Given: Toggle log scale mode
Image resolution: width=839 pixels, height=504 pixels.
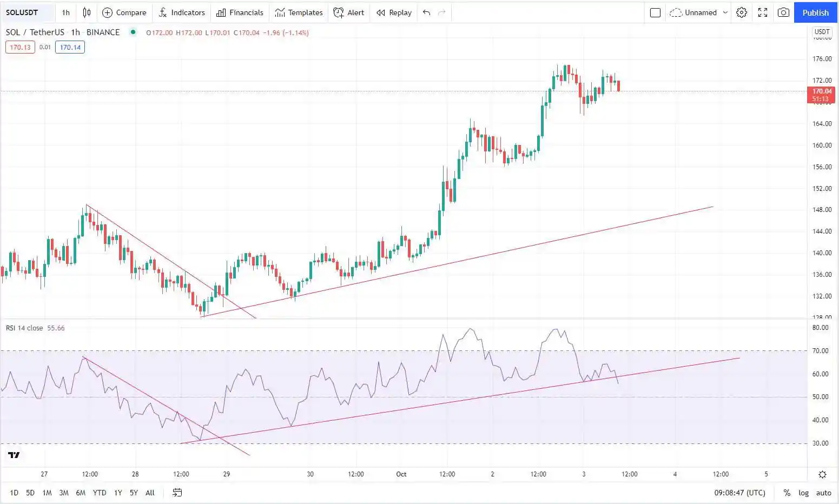Looking at the screenshot, I should (x=803, y=493).
